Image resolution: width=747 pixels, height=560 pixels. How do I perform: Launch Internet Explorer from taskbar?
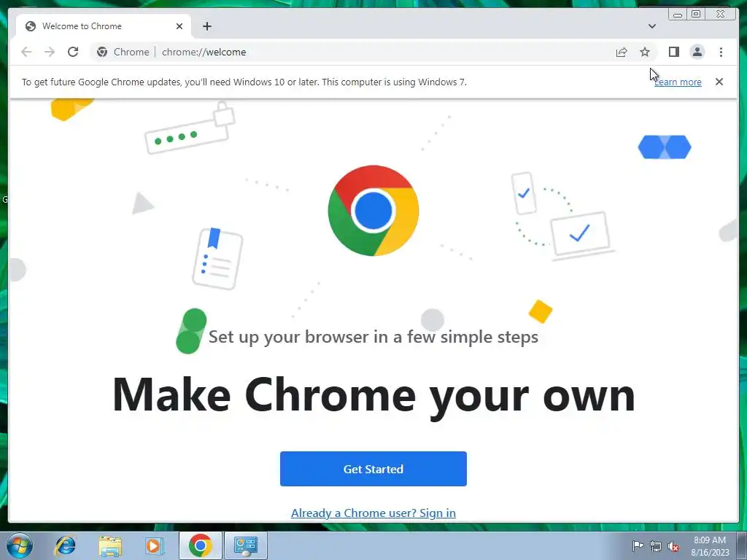tap(65, 545)
